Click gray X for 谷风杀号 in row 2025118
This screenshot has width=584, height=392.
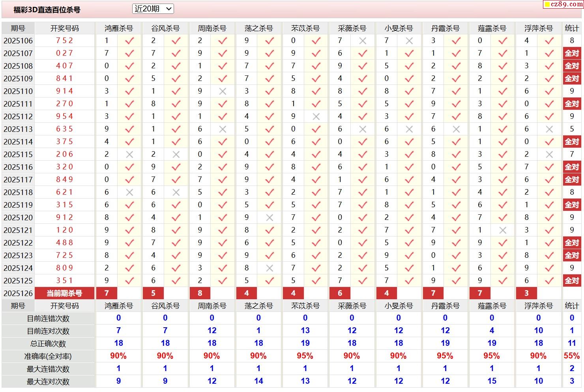(176, 192)
